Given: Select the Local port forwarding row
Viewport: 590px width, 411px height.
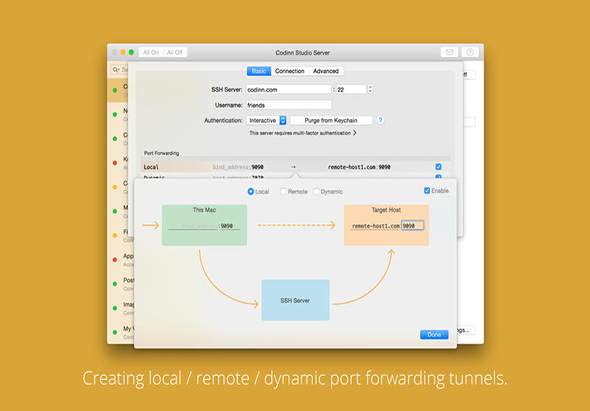Looking at the screenshot, I should [x=295, y=167].
